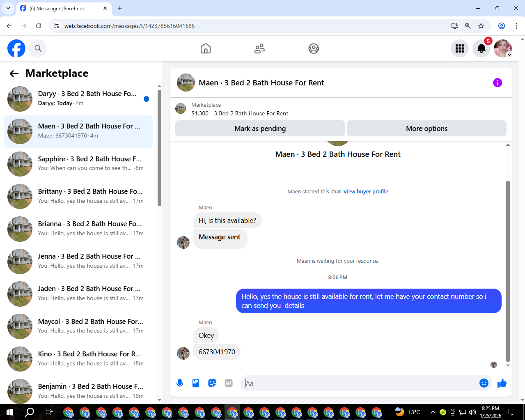Open Benjamin conversation
Viewport: 525px width, 420px height.
tap(78, 391)
